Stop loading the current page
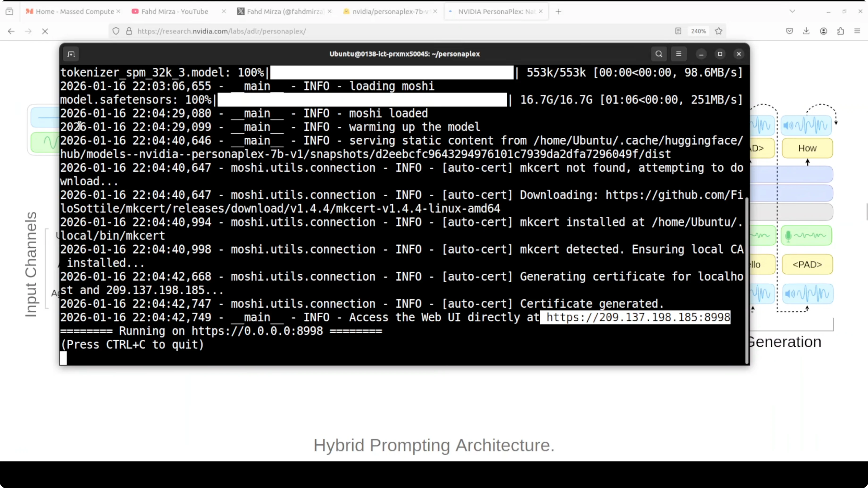 point(45,31)
